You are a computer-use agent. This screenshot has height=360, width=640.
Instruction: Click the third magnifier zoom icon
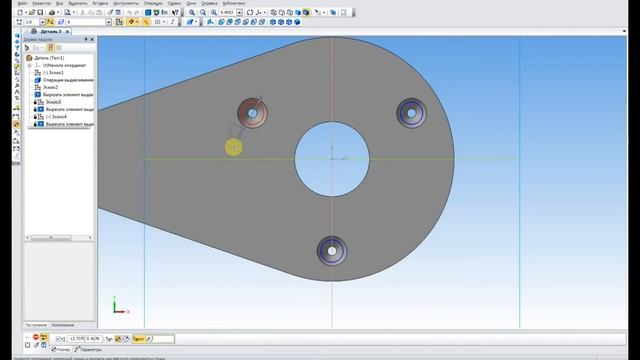214,13
